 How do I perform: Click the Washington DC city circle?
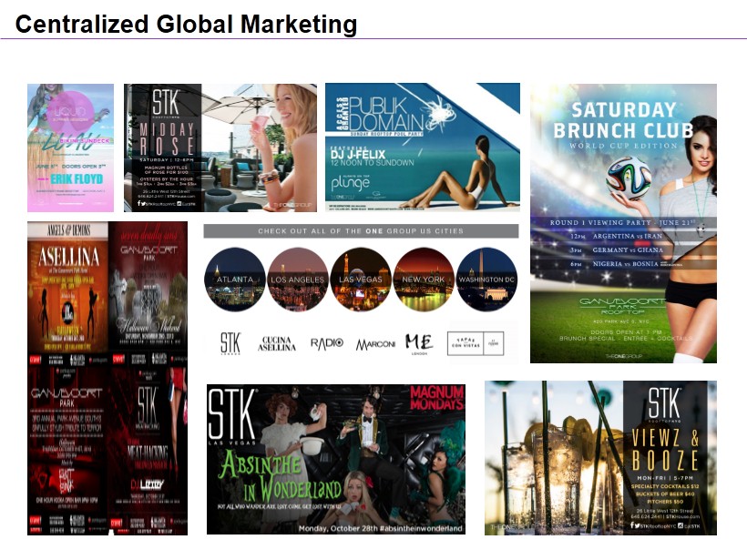[x=486, y=279]
